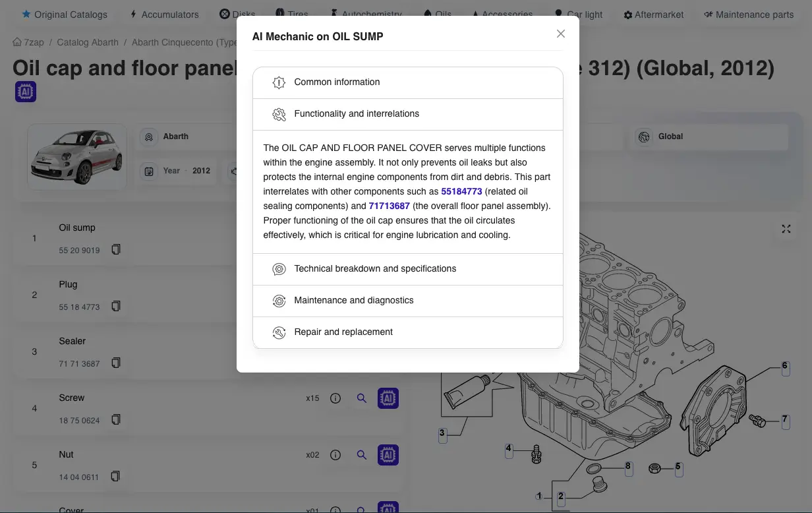
Task: Click the Common information icon
Action: [279, 82]
